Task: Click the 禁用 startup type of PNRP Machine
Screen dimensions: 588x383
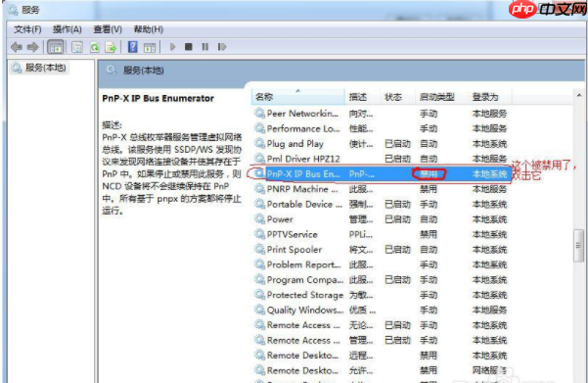Action: (x=429, y=189)
